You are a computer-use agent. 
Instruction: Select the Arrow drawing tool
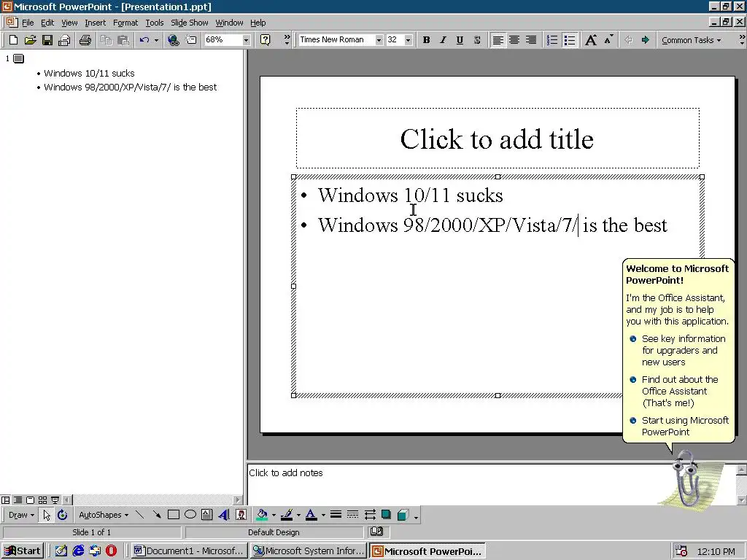[156, 515]
